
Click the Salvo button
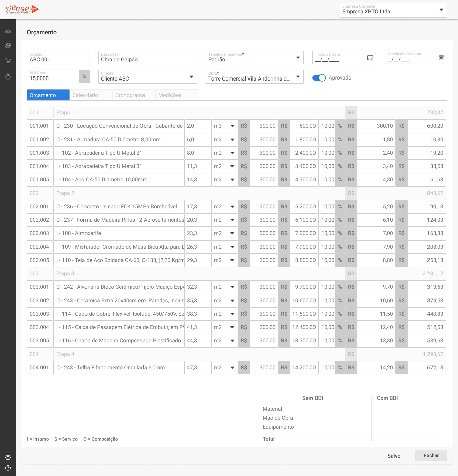point(394,456)
